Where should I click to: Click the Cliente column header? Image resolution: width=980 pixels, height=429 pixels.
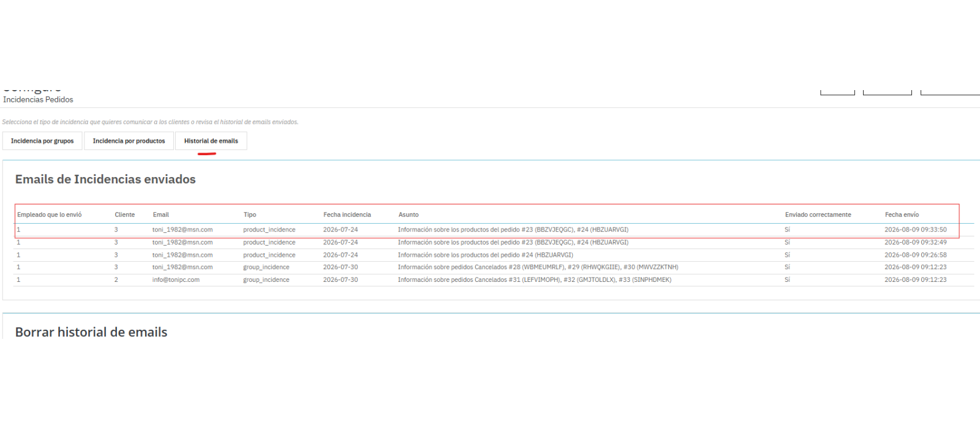point(125,214)
